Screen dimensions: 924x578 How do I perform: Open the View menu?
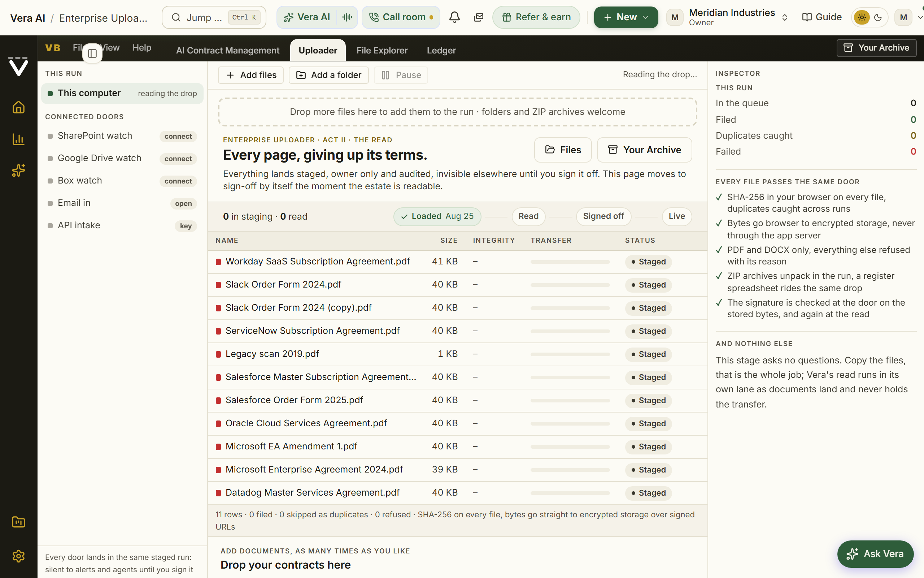[x=110, y=48]
